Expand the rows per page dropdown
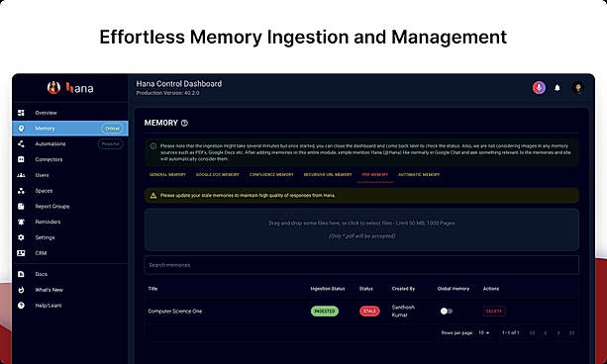 point(484,332)
